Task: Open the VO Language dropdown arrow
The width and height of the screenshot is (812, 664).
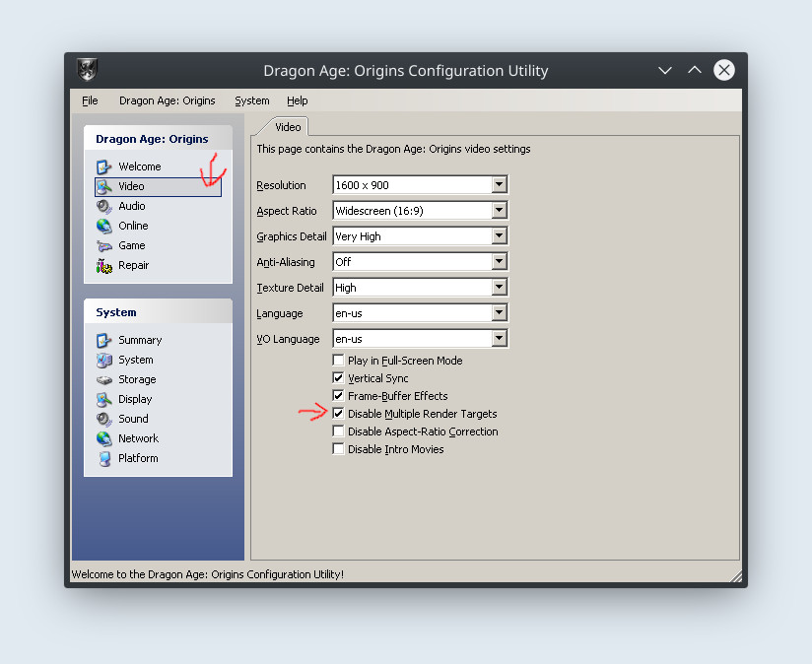Action: [x=499, y=339]
